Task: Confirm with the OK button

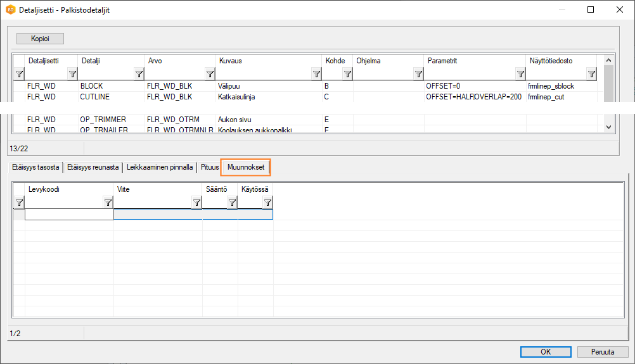Action: (546, 352)
